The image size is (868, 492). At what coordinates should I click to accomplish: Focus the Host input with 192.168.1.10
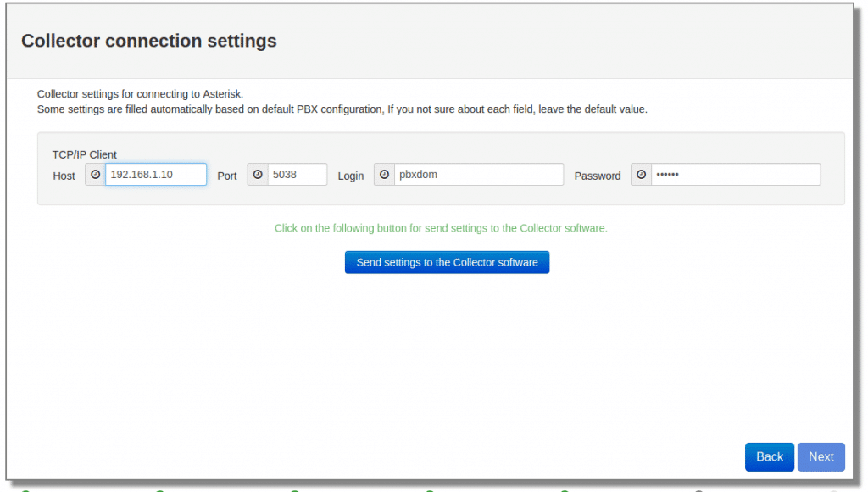point(155,175)
